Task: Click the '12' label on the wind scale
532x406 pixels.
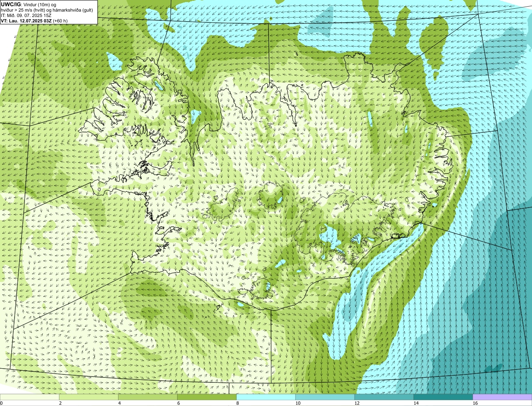Action: click(357, 403)
